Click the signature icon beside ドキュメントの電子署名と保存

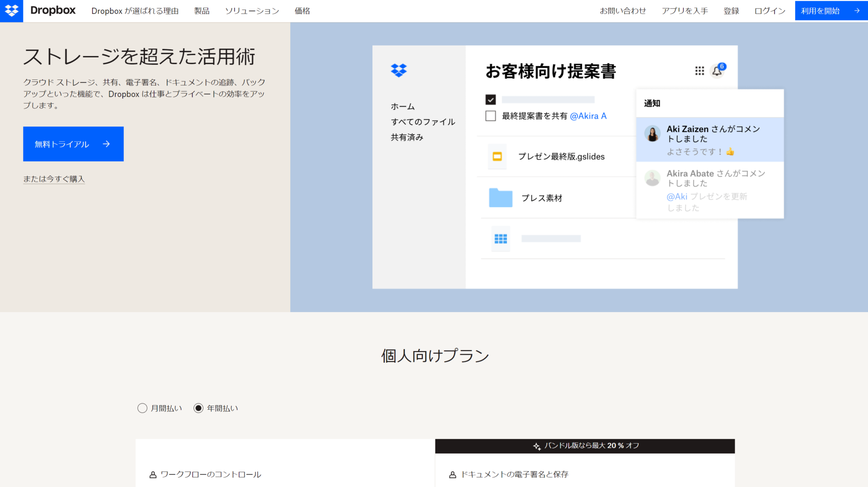(452, 474)
